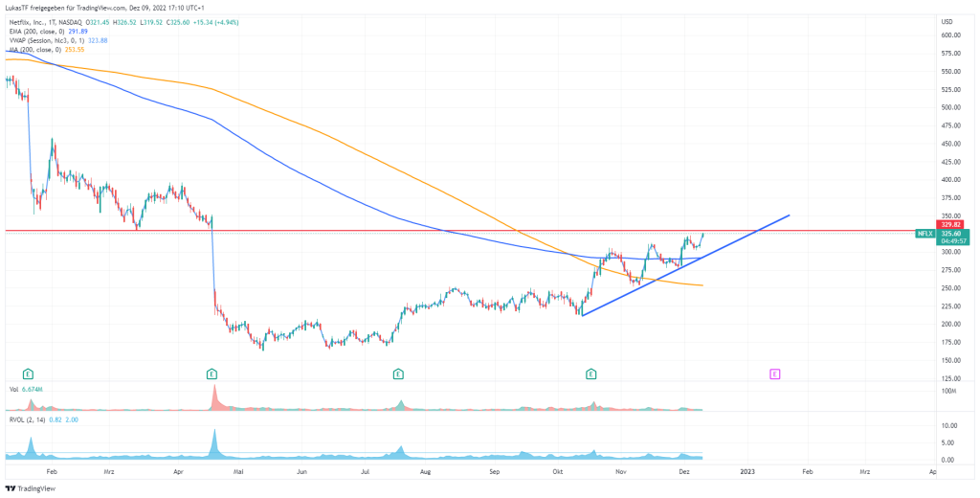Click the NFLX ticker price tag
The width and height of the screenshot is (980, 498).
pyautogui.click(x=924, y=233)
